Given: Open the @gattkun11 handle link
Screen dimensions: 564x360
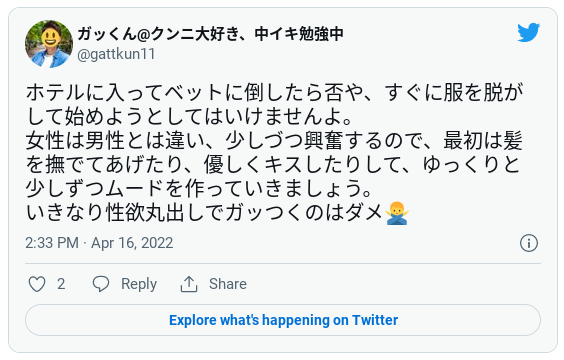Looking at the screenshot, I should point(116,54).
